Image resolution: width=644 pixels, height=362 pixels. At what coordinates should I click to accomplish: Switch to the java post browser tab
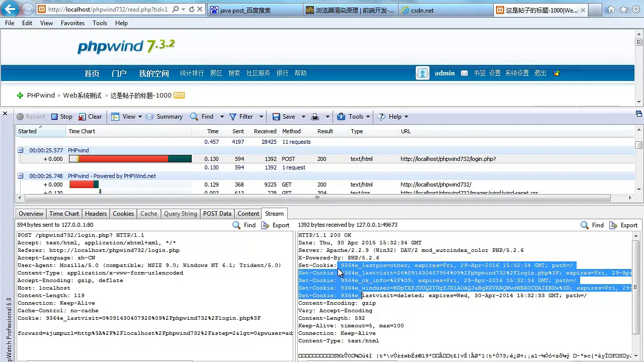pyautogui.click(x=255, y=10)
